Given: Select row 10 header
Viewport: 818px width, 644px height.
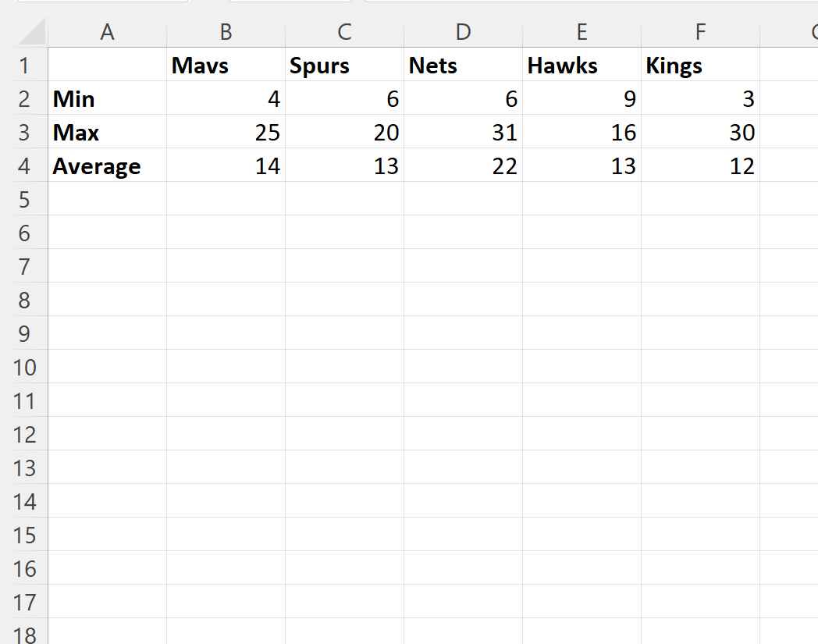Looking at the screenshot, I should tap(24, 367).
